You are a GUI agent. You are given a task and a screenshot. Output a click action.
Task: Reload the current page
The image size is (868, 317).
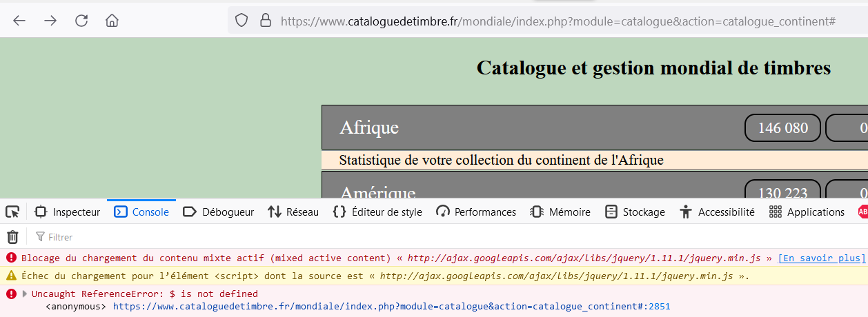(81, 21)
